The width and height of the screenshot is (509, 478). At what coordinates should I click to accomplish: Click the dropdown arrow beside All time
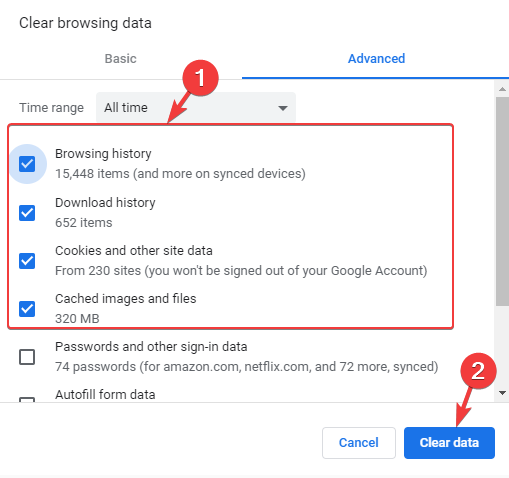click(x=283, y=108)
